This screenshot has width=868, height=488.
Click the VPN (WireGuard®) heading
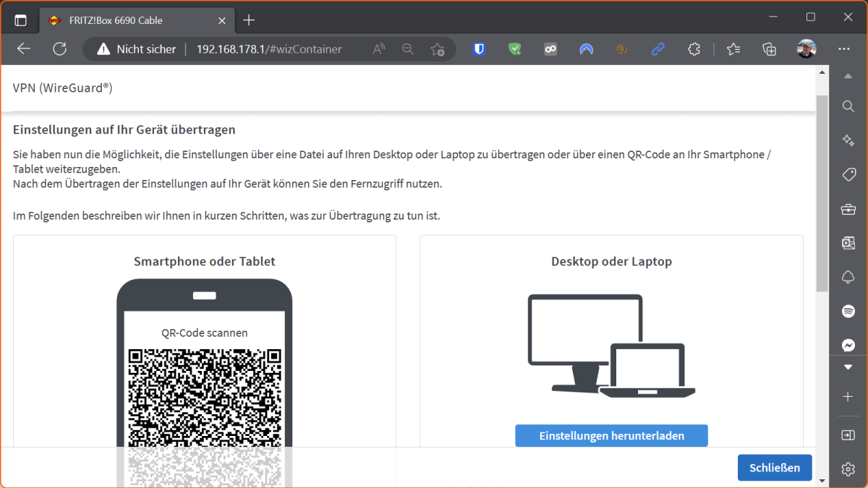pos(63,88)
